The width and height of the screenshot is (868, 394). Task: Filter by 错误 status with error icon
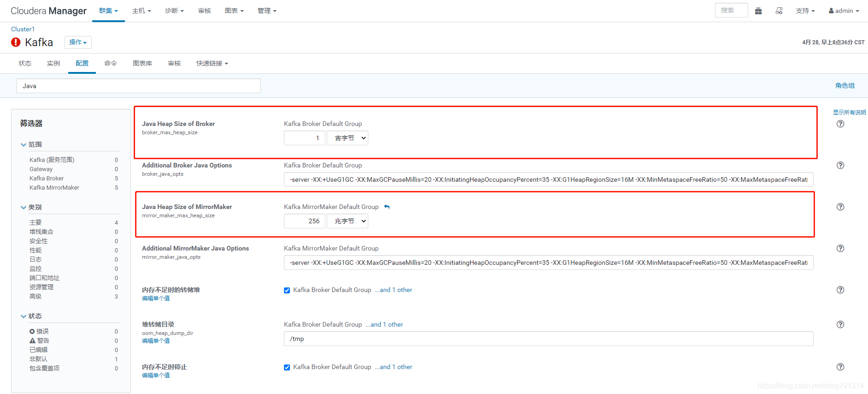(39, 331)
